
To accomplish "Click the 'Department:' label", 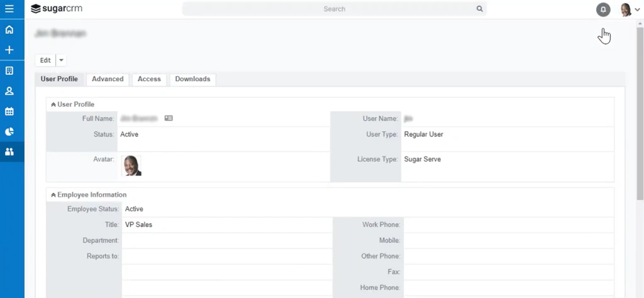I will 101,241.
